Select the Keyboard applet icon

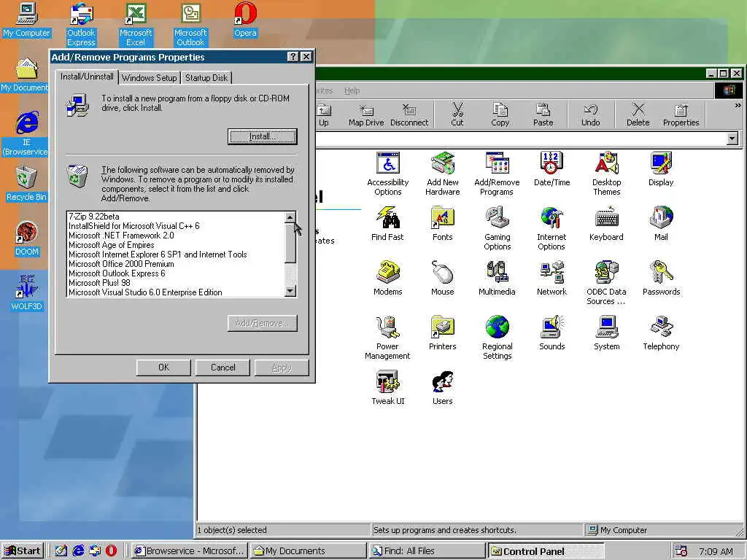(x=606, y=224)
